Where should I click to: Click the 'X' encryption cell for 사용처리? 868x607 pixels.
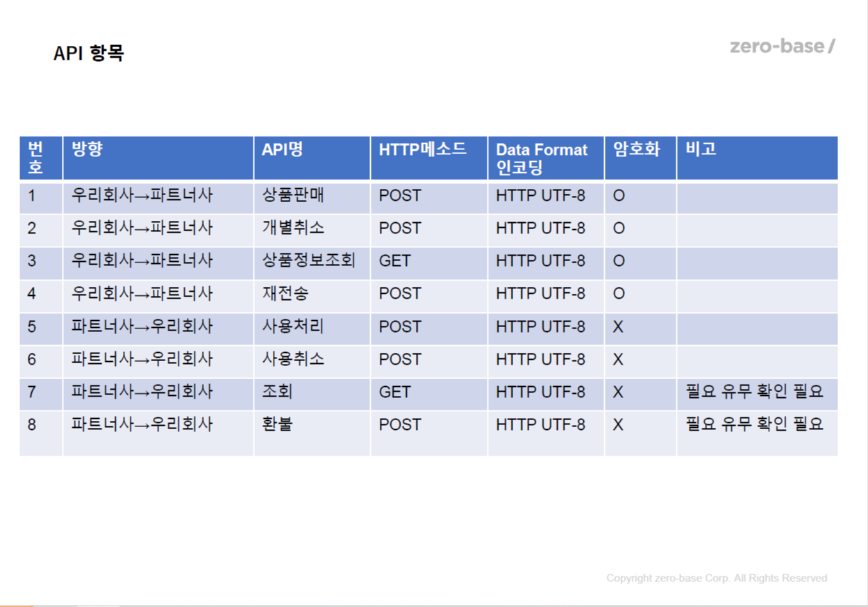click(x=640, y=328)
